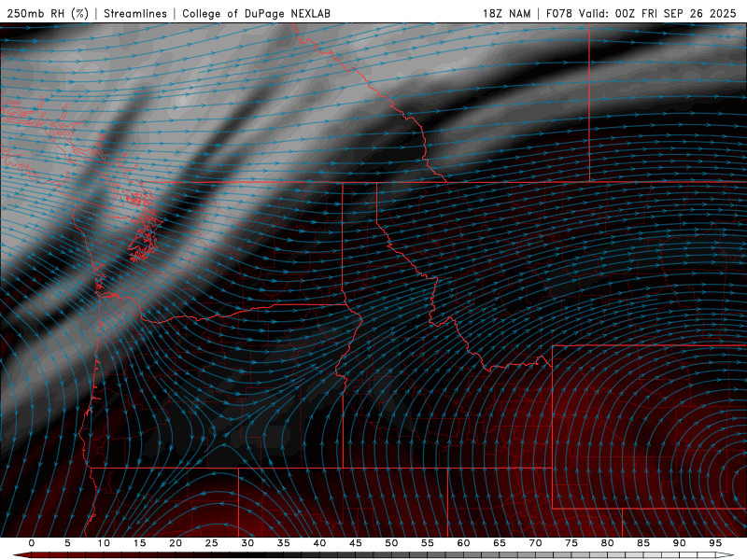This screenshot has height=560, width=747.
Task: Click the colorbar value label 0
Action: coord(32,543)
